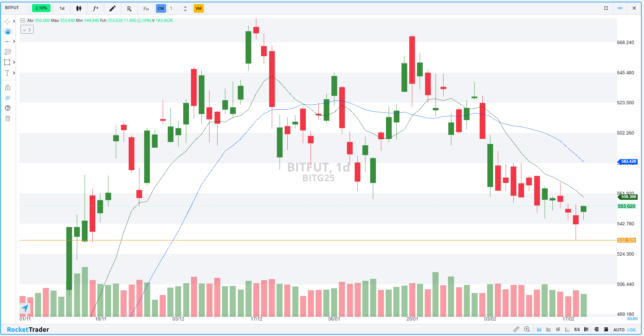Click the orange 532.320 price level label
The width and height of the screenshot is (644, 336).
[626, 240]
